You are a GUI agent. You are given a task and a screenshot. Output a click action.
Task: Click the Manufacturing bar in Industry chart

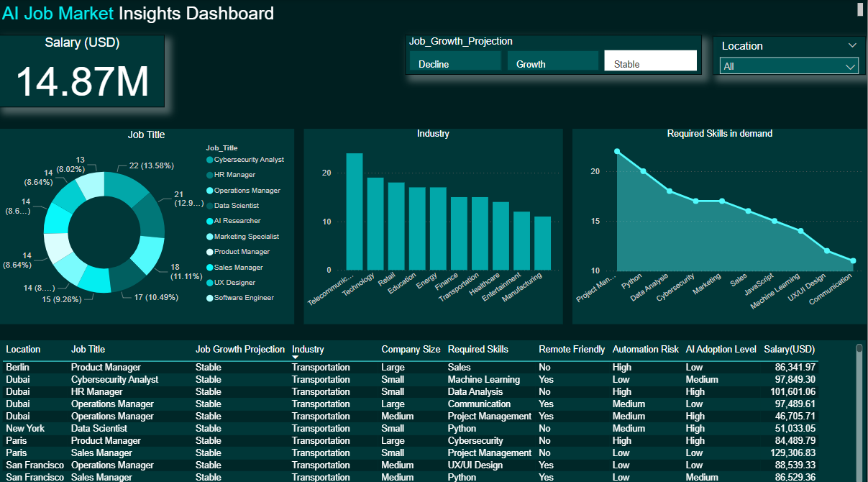click(x=542, y=243)
